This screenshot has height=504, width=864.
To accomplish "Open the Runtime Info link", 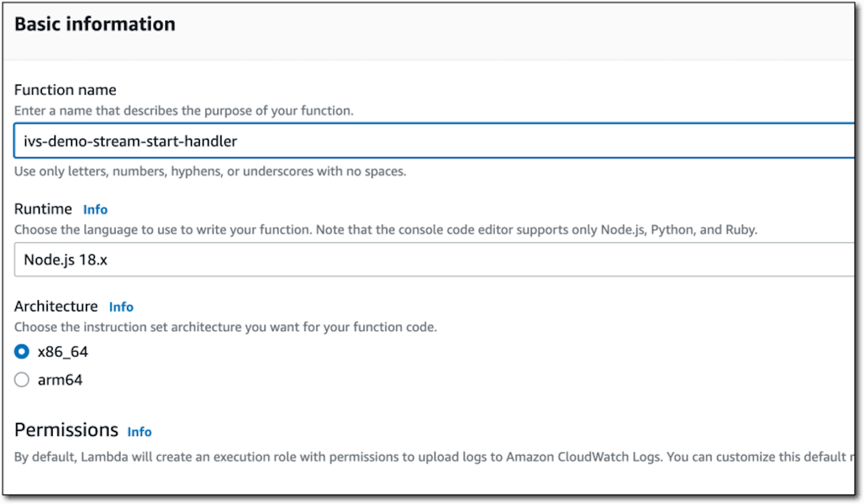I will tap(95, 210).
